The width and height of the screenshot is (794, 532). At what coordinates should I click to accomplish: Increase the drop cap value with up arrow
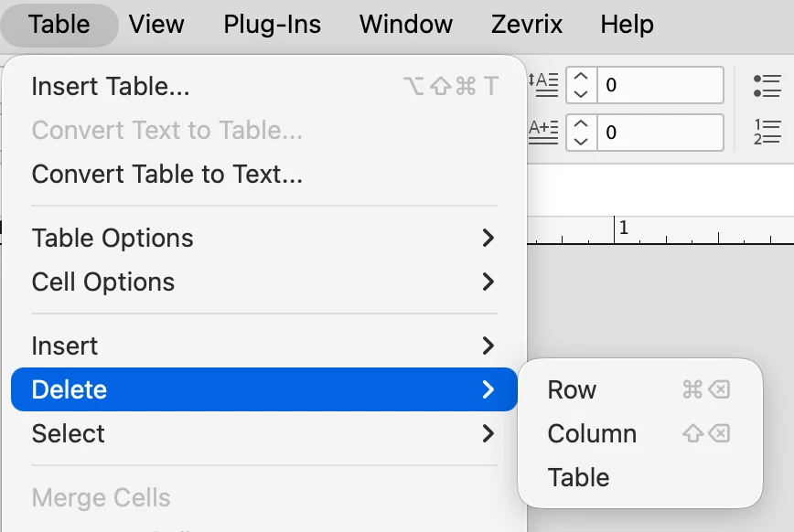click(x=581, y=123)
